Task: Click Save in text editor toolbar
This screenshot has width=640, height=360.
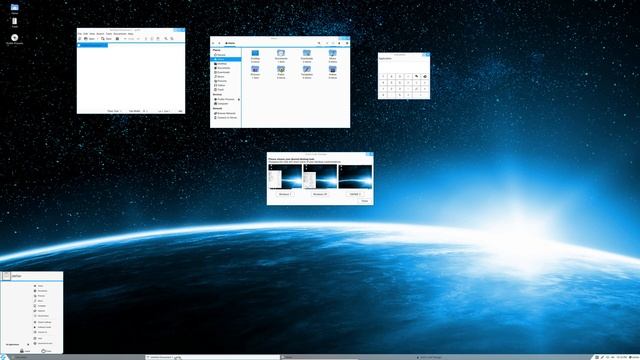Action: pyautogui.click(x=106, y=39)
